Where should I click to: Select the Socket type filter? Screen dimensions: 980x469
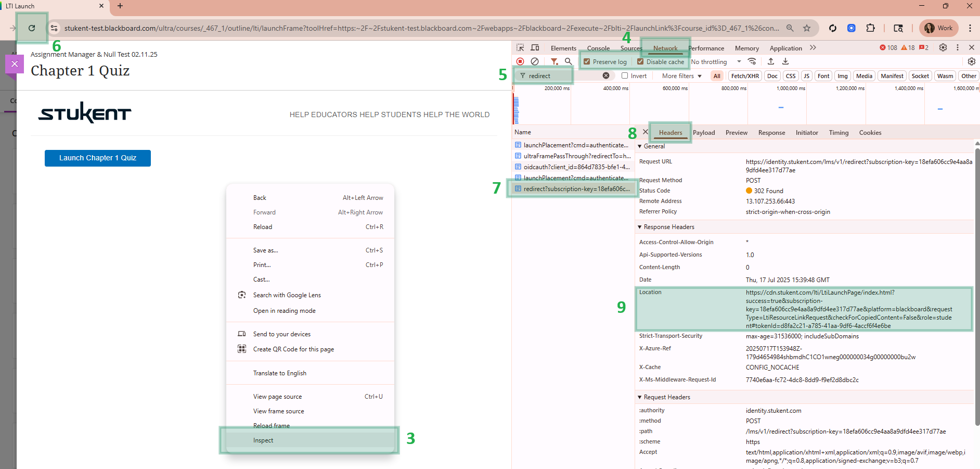920,76
